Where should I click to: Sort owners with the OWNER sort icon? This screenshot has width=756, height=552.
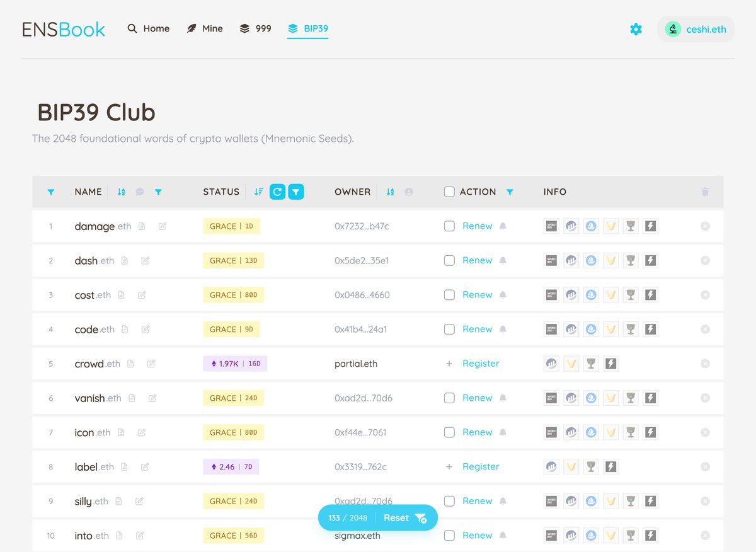click(391, 192)
